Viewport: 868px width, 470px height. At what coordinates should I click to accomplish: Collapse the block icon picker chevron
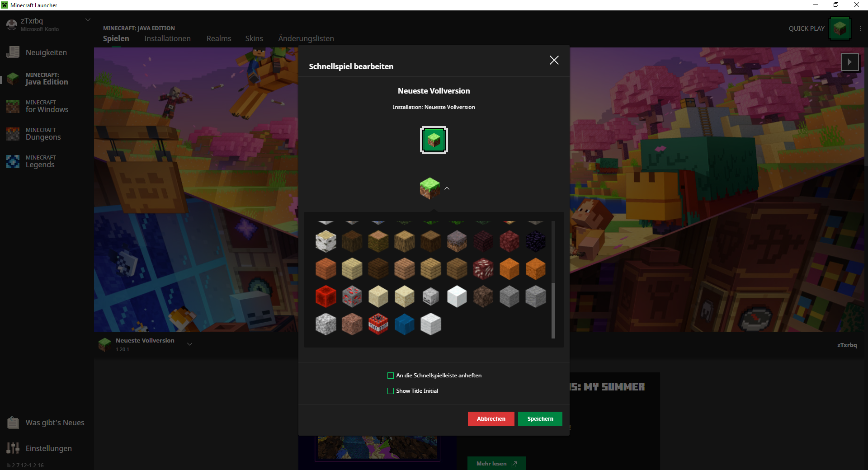pos(447,188)
